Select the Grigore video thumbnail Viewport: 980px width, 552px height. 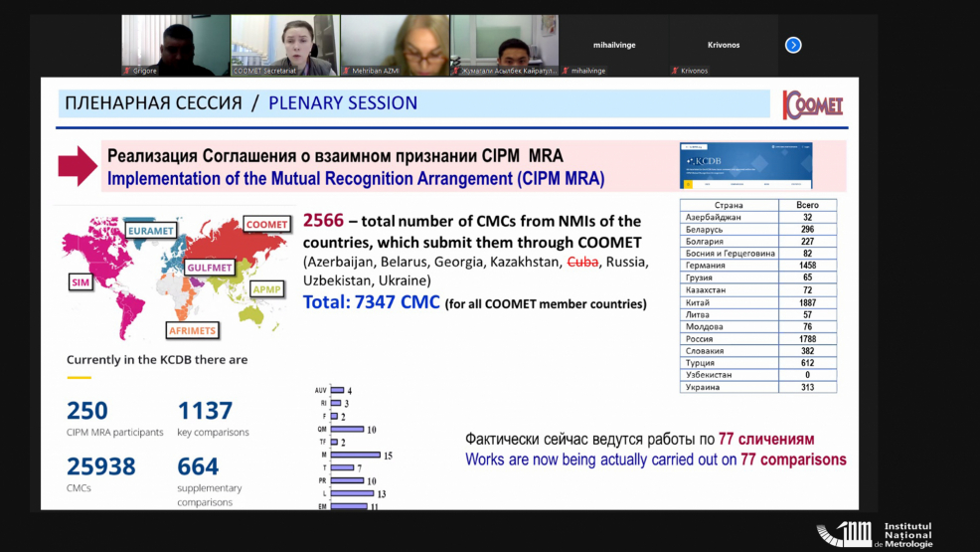[x=175, y=45]
